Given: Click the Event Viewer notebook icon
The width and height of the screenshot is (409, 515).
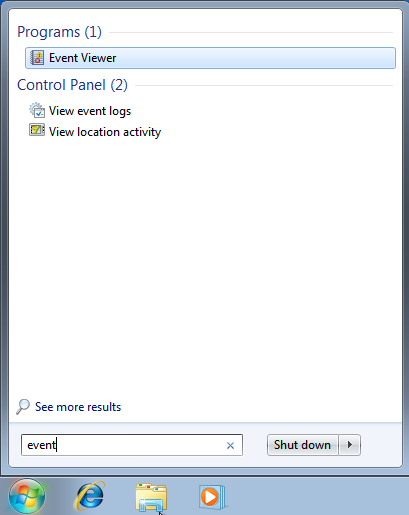Looking at the screenshot, I should 37,58.
